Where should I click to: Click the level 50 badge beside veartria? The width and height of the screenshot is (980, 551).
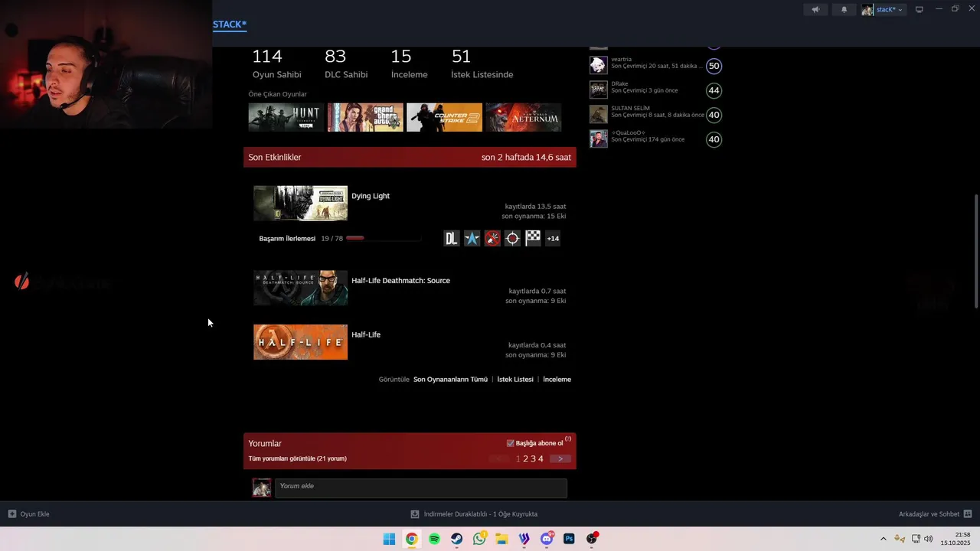[714, 66]
